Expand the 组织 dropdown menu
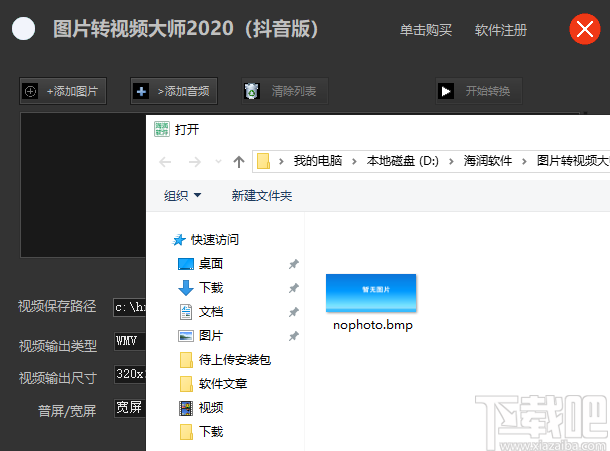 [182, 195]
